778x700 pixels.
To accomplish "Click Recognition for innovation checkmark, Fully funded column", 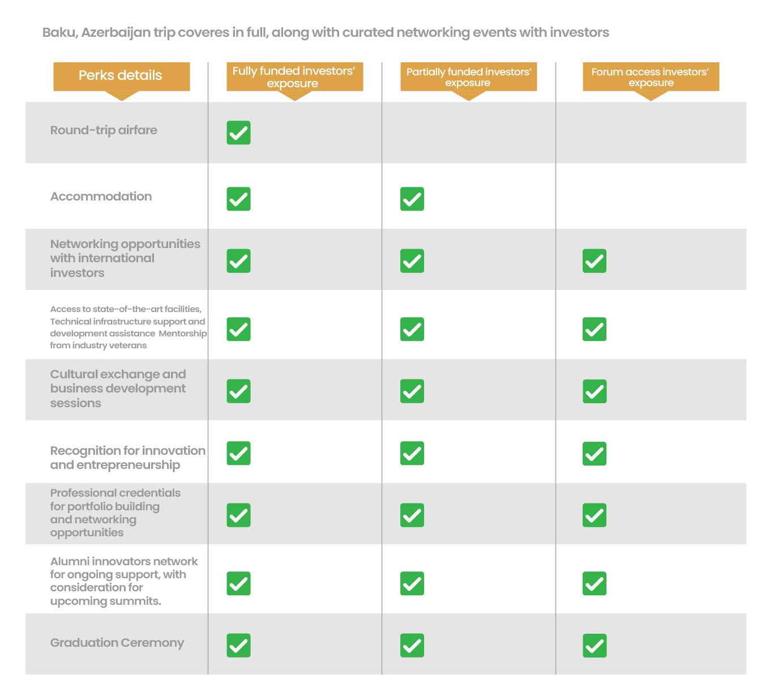I will point(238,453).
